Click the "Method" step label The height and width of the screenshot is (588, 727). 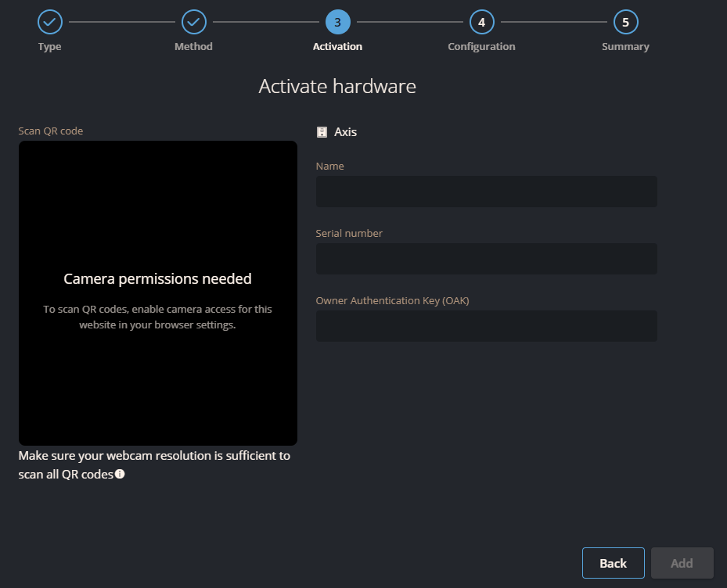[x=193, y=46]
